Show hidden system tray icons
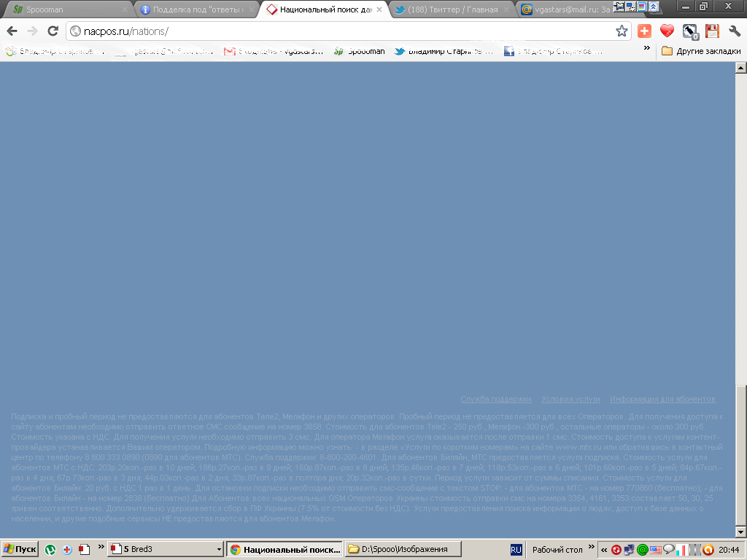The image size is (747, 560). [x=603, y=550]
